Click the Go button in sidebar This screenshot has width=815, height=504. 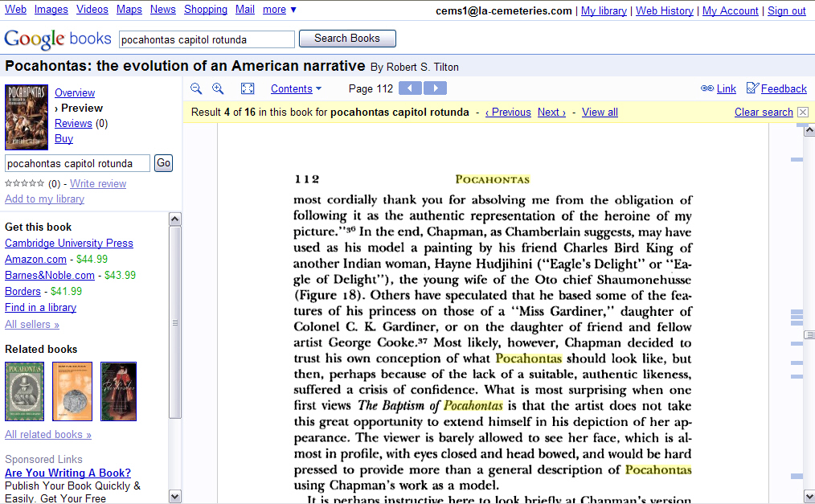pyautogui.click(x=163, y=163)
